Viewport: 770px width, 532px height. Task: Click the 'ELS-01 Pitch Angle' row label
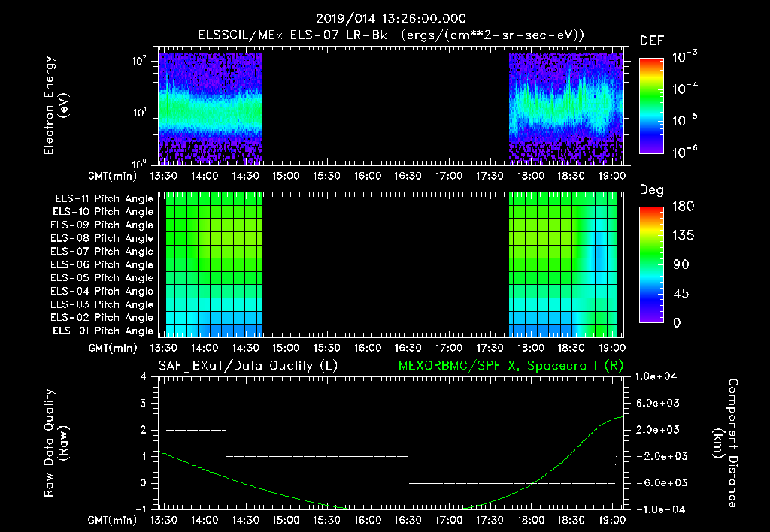(x=103, y=331)
